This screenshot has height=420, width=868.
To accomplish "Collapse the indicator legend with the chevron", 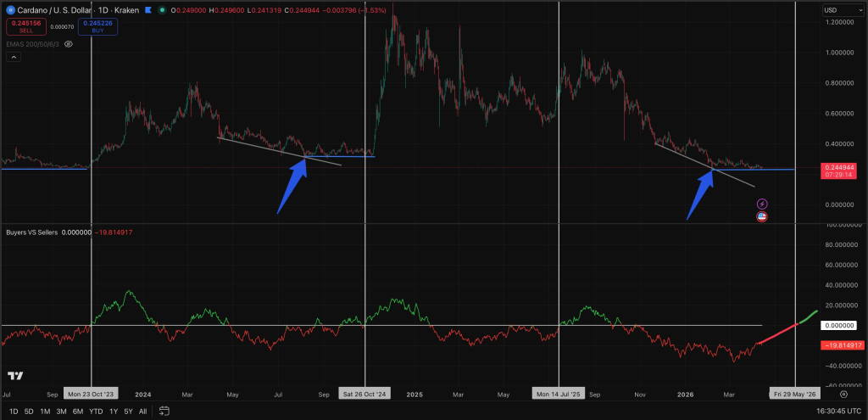I will pos(14,58).
